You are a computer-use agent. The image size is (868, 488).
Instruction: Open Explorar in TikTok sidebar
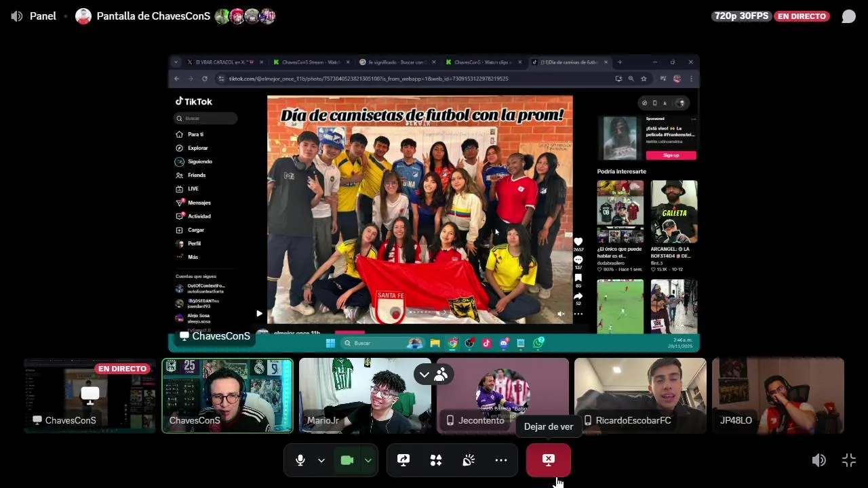point(197,148)
